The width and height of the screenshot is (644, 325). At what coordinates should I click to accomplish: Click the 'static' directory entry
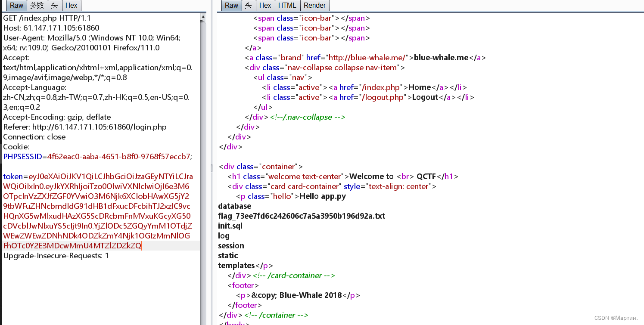(228, 256)
